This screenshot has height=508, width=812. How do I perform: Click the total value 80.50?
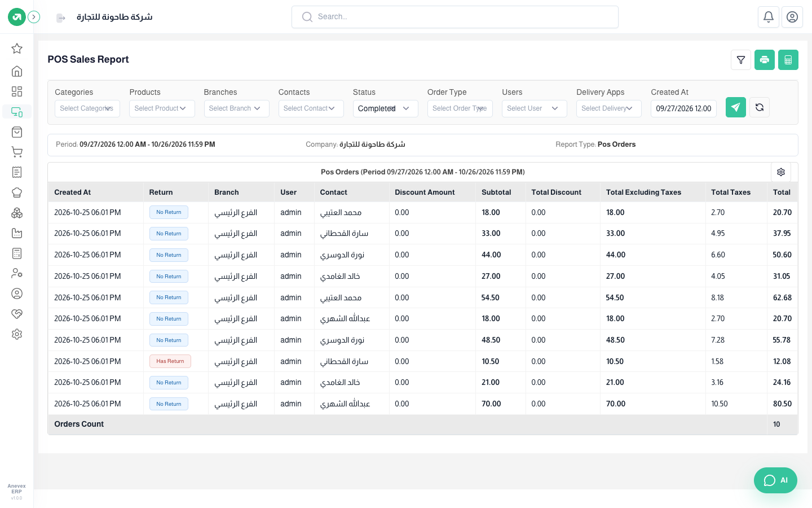click(x=782, y=404)
